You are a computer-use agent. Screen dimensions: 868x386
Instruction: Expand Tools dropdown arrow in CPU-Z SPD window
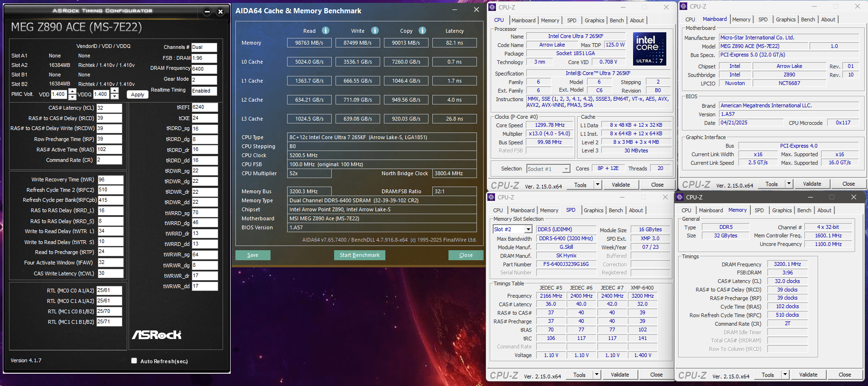point(597,375)
